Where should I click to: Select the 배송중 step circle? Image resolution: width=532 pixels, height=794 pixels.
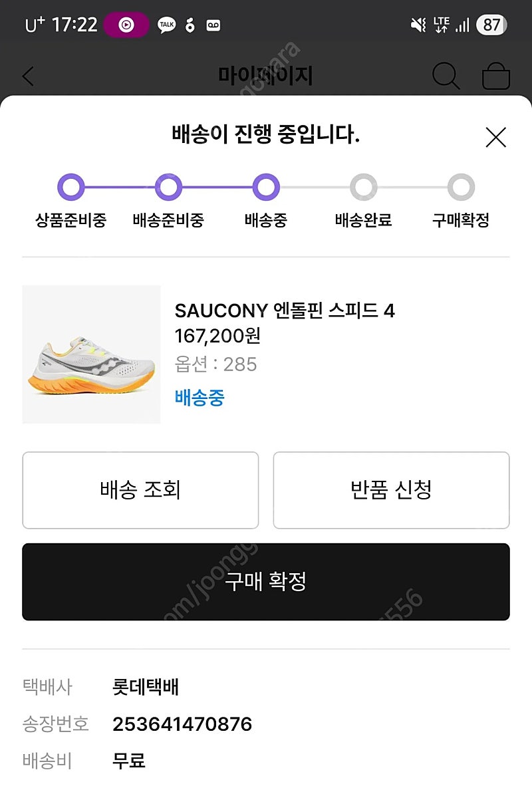coord(266,187)
